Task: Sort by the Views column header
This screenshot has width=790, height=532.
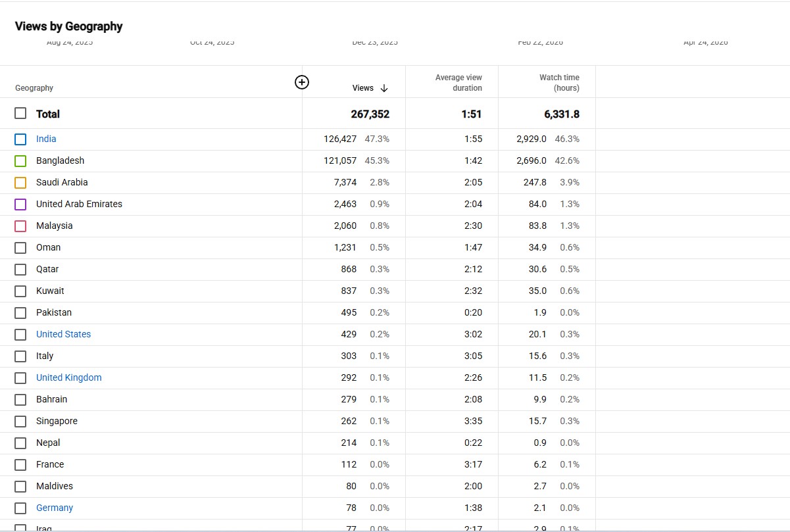Action: tap(363, 88)
